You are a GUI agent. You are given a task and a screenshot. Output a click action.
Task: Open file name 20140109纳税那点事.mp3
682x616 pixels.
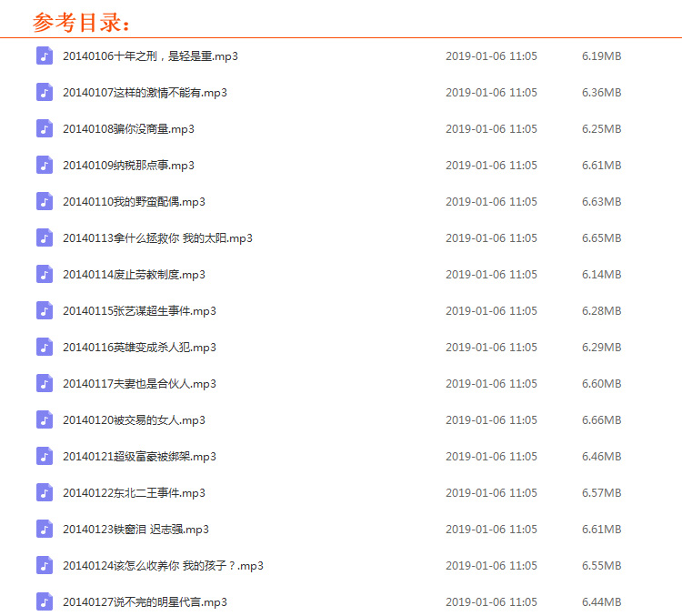point(128,166)
